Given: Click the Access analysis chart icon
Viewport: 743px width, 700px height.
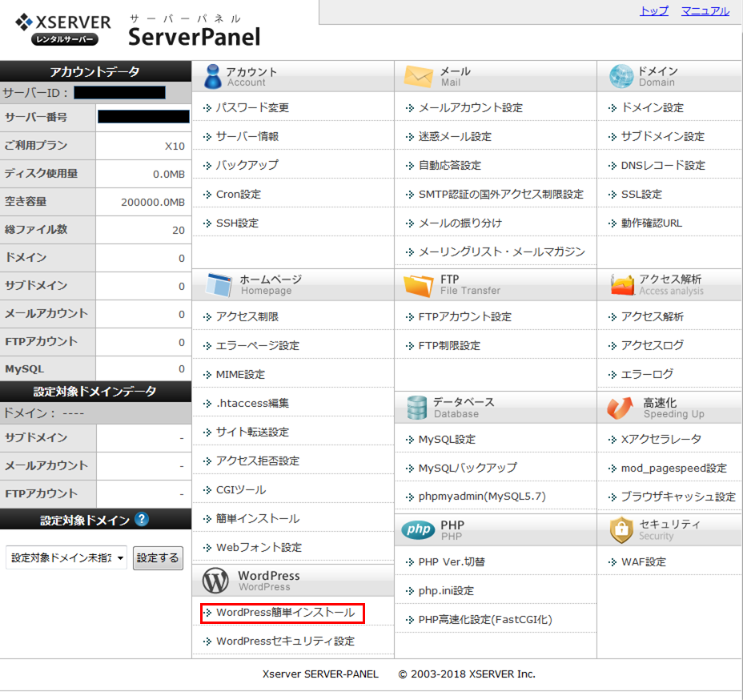Looking at the screenshot, I should pos(622,285).
